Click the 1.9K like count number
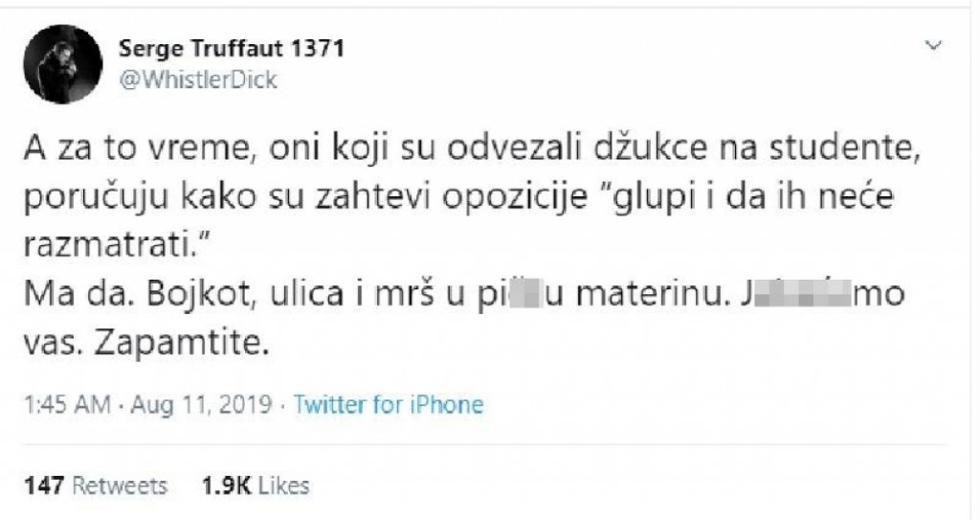Viewport: 980px width, 520px height. [226, 486]
